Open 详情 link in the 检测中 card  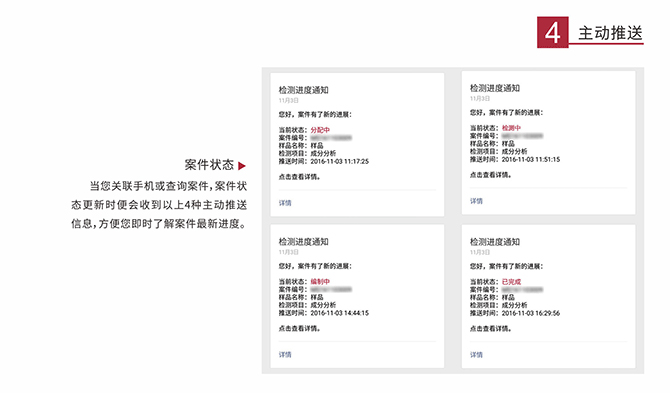[x=476, y=201]
